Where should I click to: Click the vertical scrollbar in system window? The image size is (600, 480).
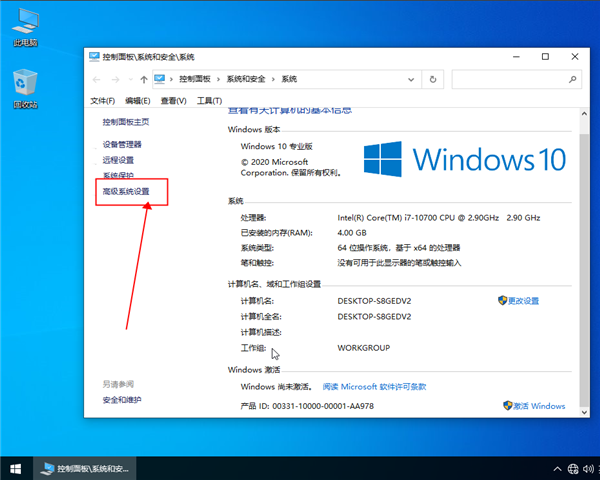pos(584,250)
